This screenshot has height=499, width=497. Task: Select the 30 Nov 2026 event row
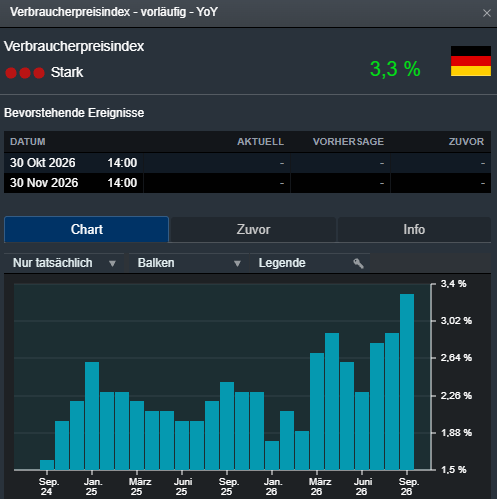pyautogui.click(x=247, y=183)
